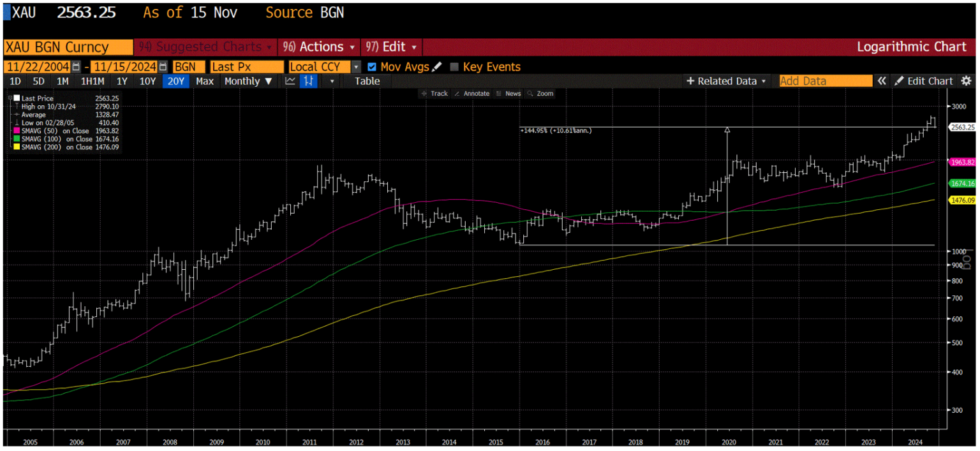Screen dimensions: 980x451
Task: Open the 97) Edit menu
Action: point(390,47)
